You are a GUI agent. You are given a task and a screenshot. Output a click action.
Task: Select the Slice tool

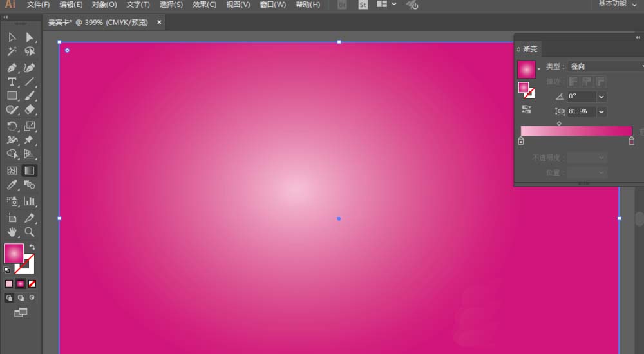30,218
